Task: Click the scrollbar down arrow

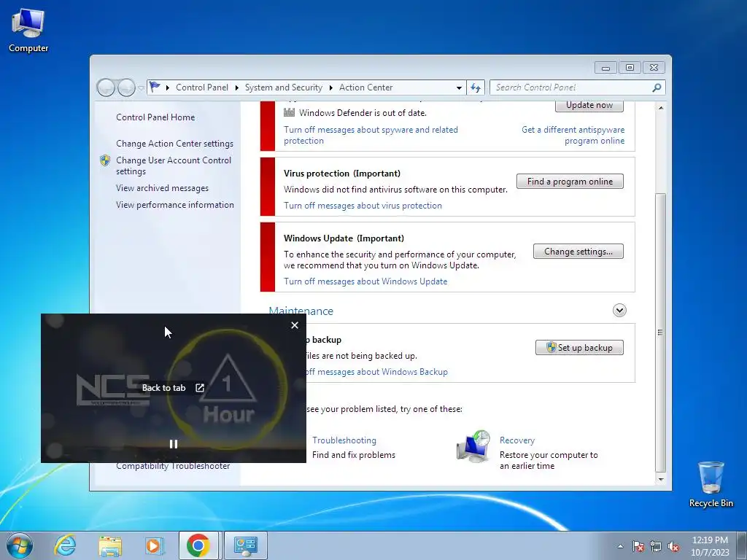Action: 661,480
